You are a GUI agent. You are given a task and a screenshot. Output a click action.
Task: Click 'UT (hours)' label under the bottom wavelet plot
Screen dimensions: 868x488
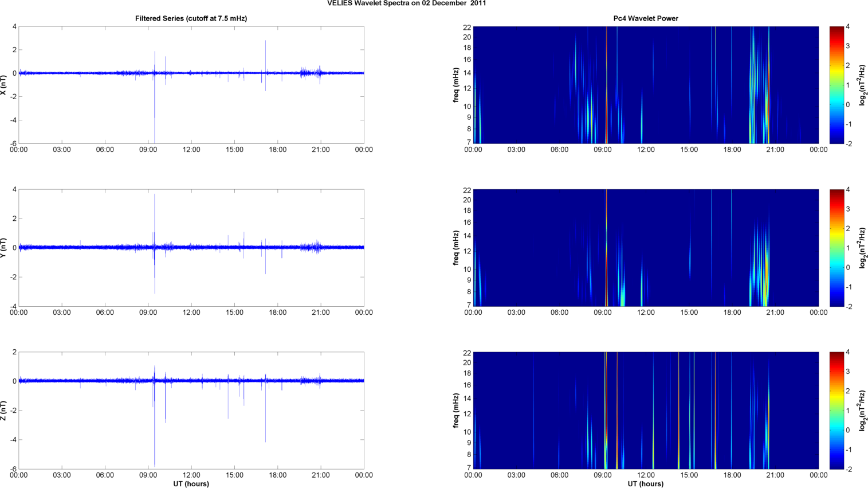tap(645, 484)
